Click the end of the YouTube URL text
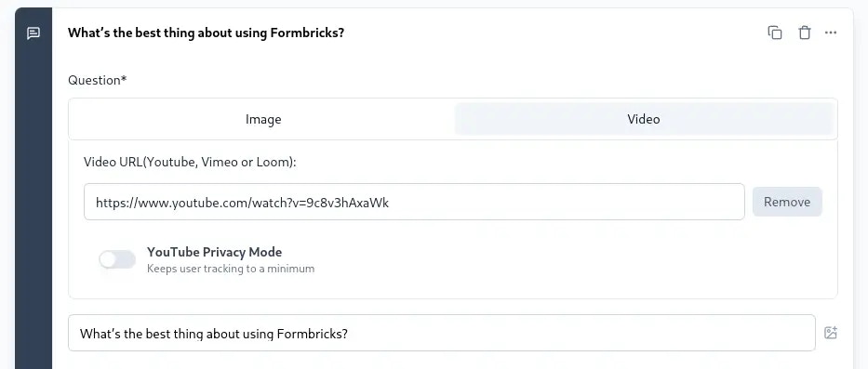Image resolution: width=868 pixels, height=369 pixels. (x=389, y=203)
